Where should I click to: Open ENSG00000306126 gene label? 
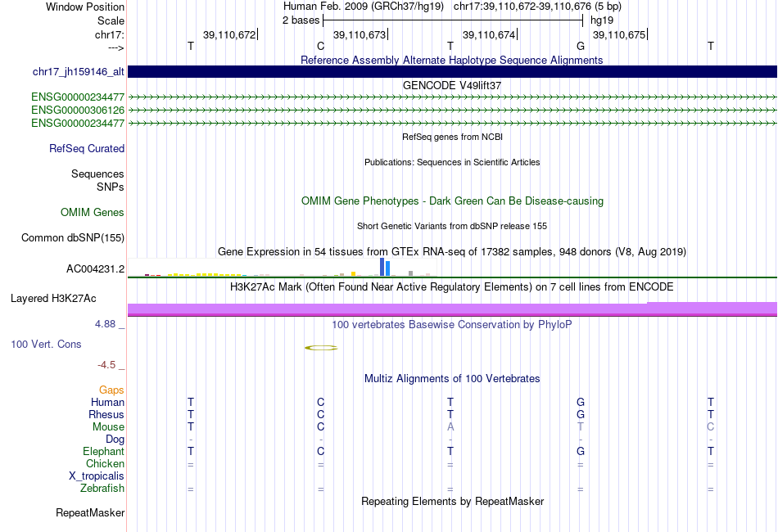(78, 110)
